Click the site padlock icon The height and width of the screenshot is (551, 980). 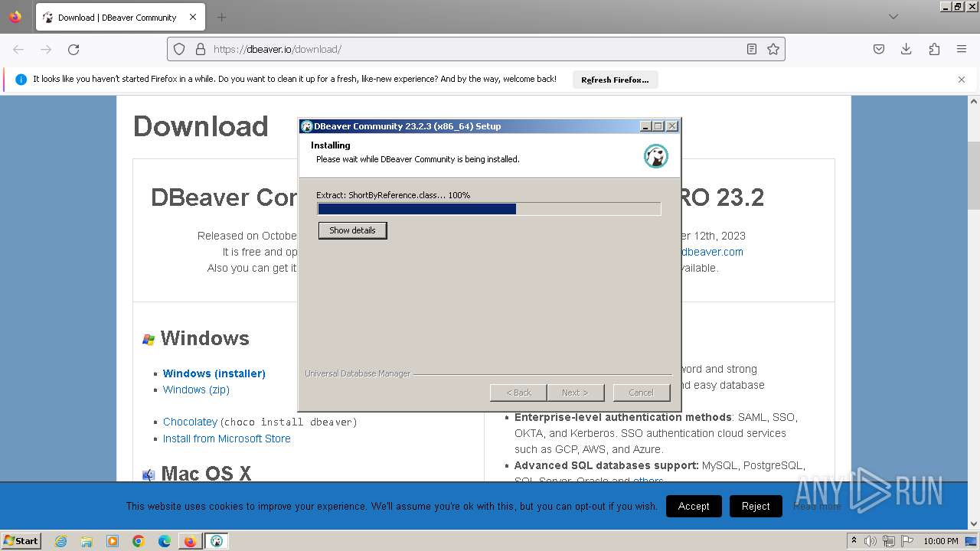click(201, 49)
